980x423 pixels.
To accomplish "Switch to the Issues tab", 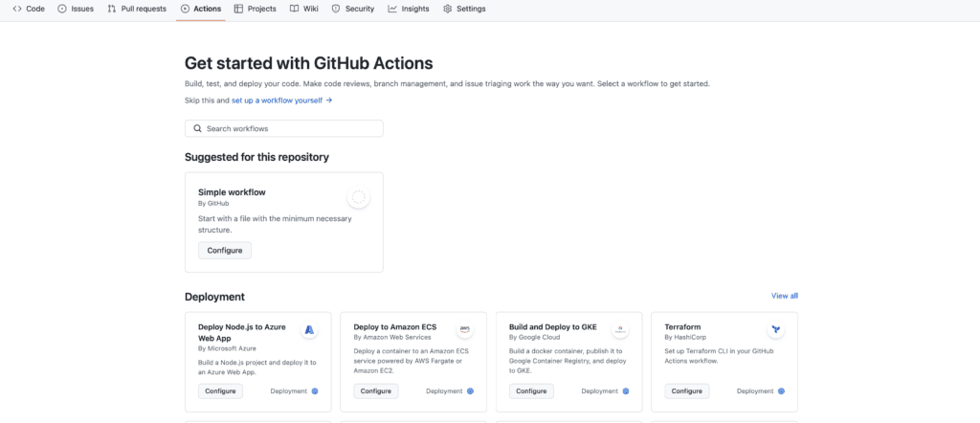I will click(x=76, y=9).
